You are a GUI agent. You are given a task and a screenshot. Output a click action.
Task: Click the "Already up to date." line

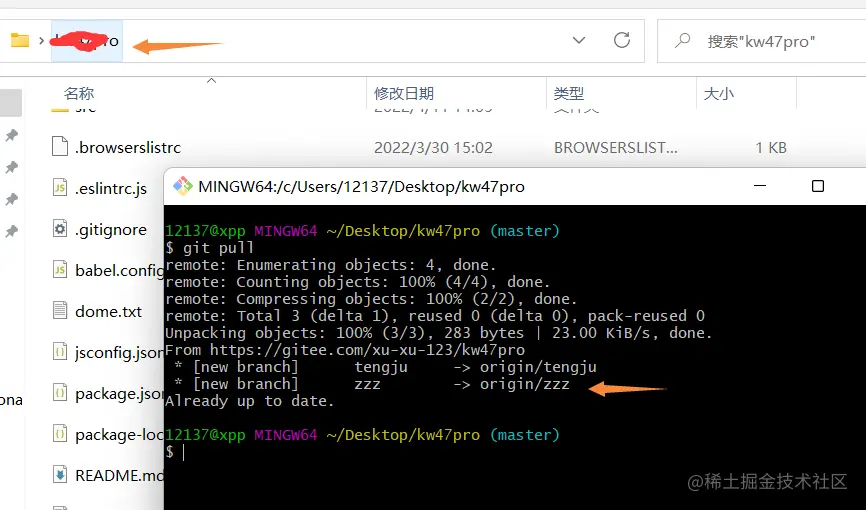(x=250, y=401)
